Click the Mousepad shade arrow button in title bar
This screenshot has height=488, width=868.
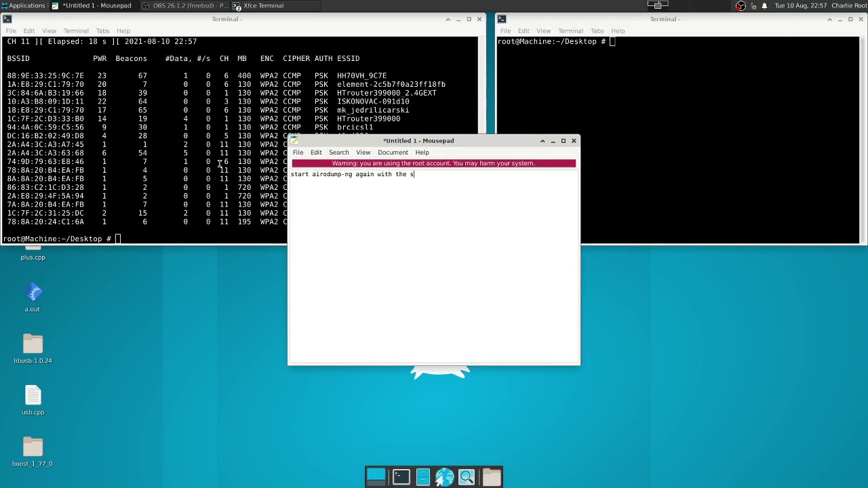pyautogui.click(x=542, y=140)
